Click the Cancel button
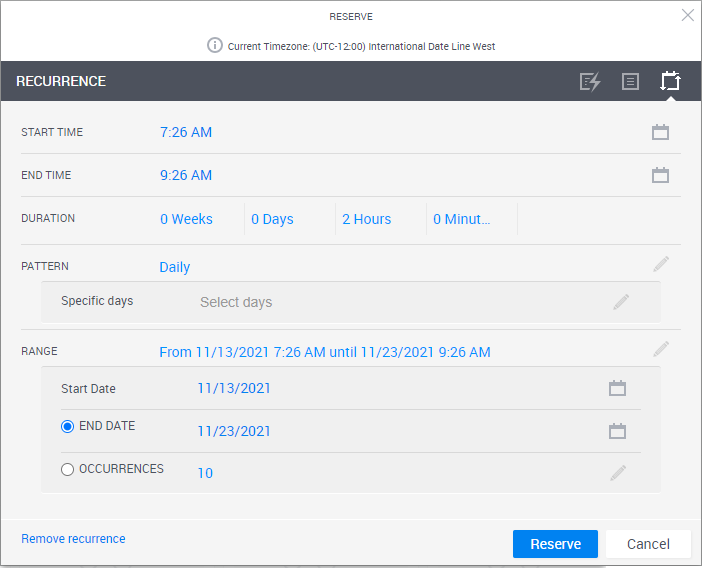 click(x=648, y=544)
